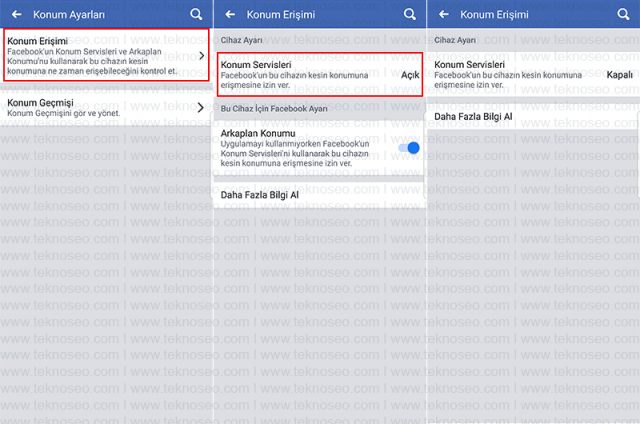Tap the Cihaz Ayarı label in right screen

tap(455, 40)
